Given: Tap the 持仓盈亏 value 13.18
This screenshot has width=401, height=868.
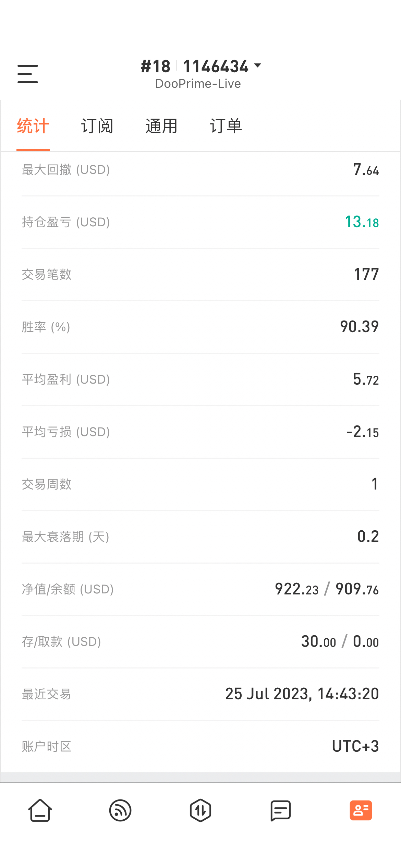Looking at the screenshot, I should (362, 222).
